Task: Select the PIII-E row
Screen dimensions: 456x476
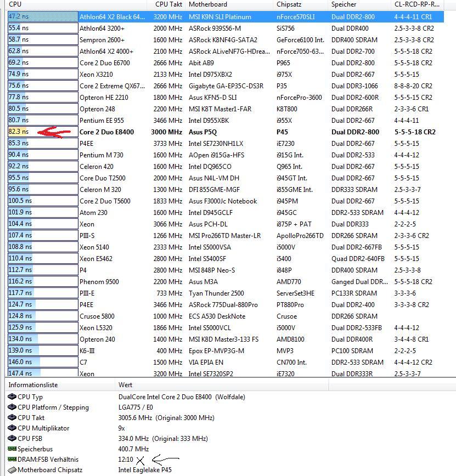Action: tap(226, 293)
